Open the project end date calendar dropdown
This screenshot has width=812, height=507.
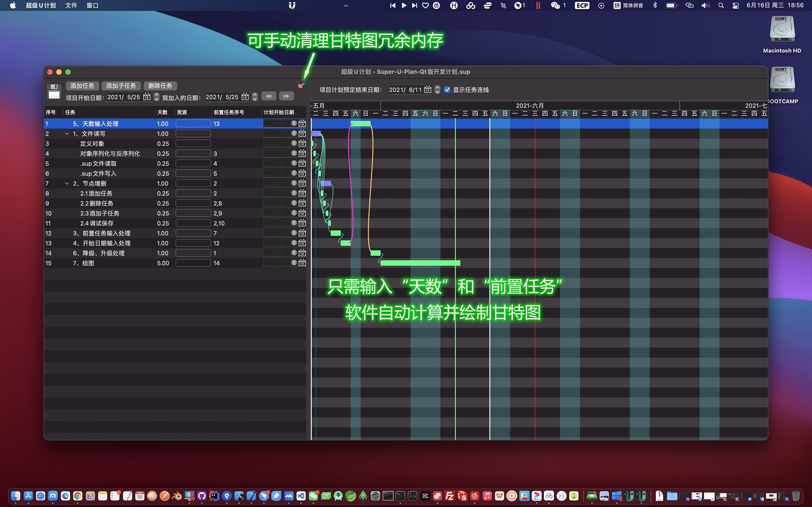428,90
